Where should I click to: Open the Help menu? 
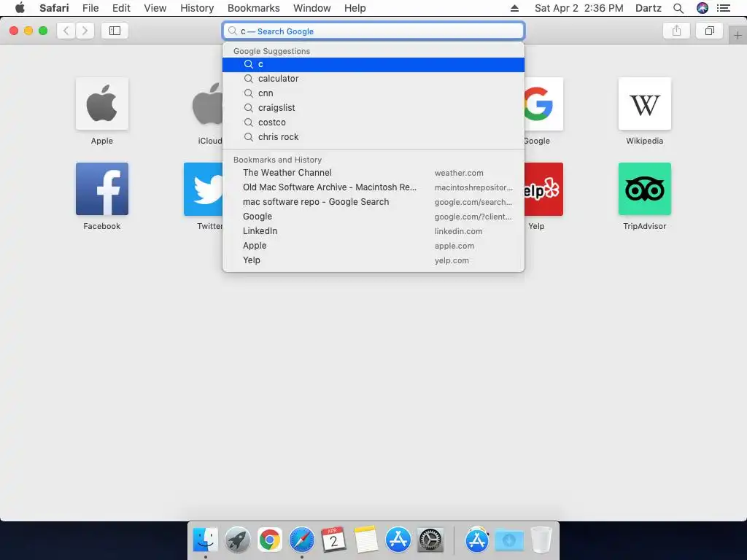[x=355, y=8]
